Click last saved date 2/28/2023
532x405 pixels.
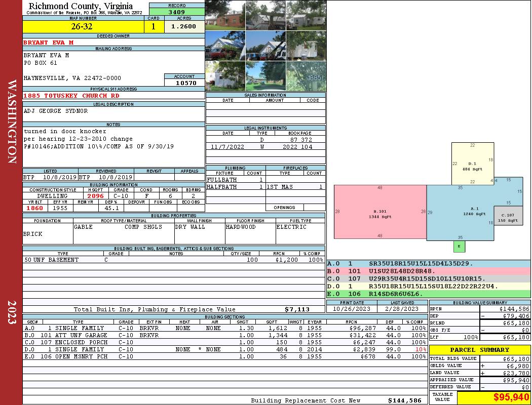point(402,309)
